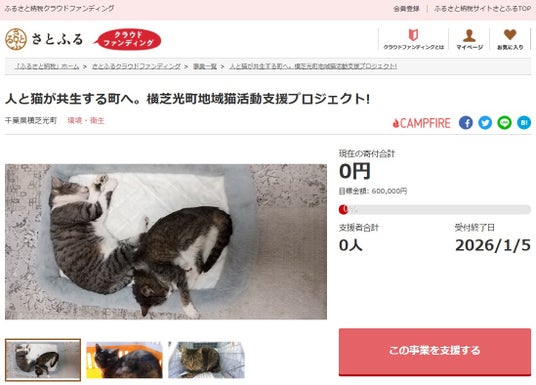Image resolution: width=536 pixels, height=385 pixels.
Task: Click the red クラウドファンディング badge
Action: coord(127,39)
